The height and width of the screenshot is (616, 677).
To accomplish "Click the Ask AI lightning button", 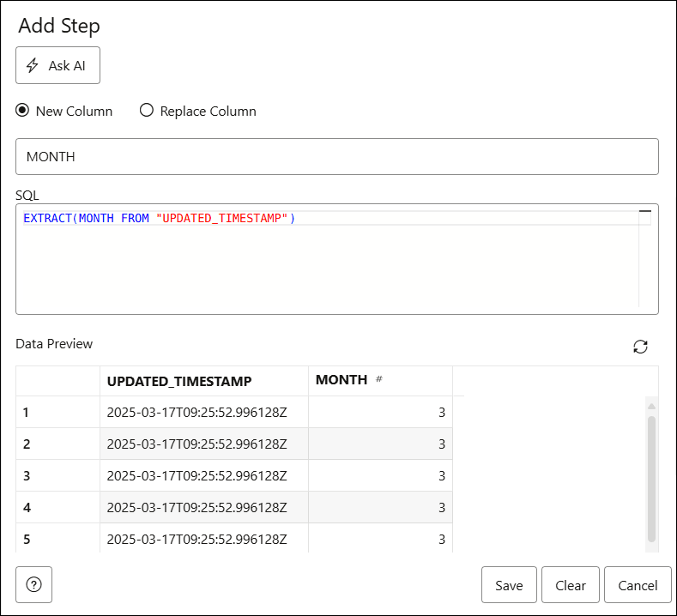I will pyautogui.click(x=57, y=65).
